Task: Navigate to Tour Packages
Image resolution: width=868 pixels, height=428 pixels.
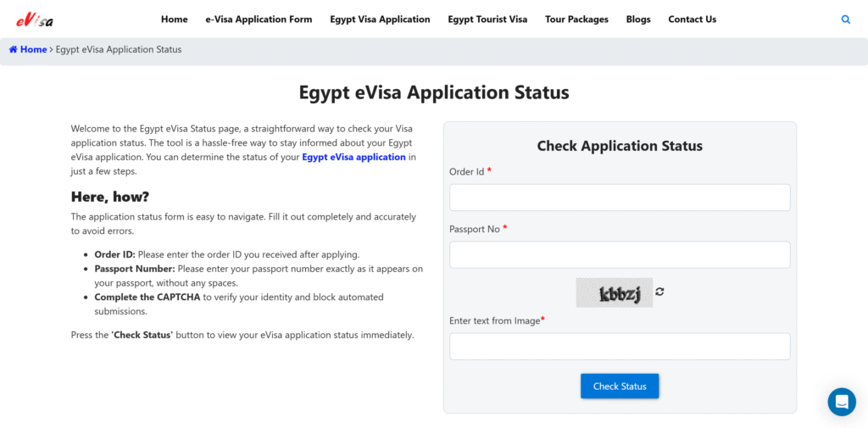Action: (576, 19)
